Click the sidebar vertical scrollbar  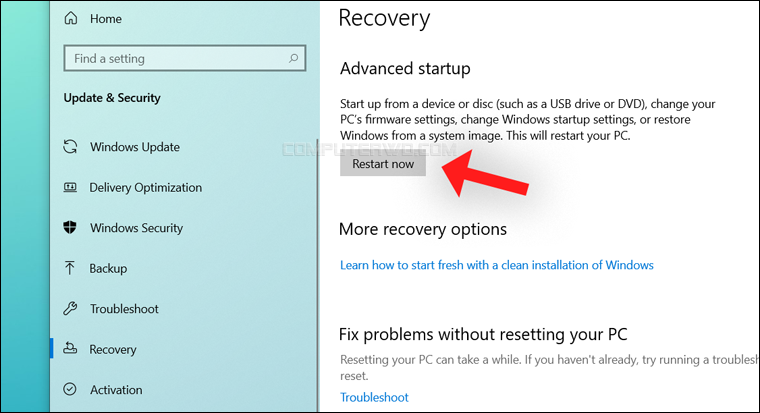318,275
